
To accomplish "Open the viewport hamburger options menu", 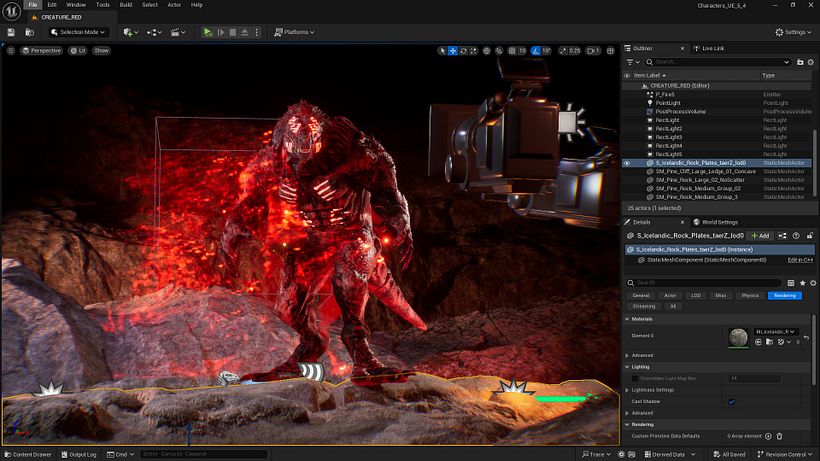I will click(10, 51).
